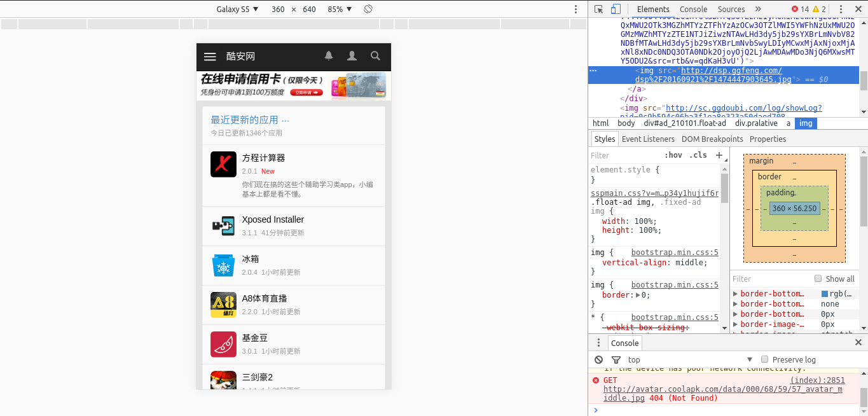Expand the border shorthand triangle in styles

coord(638,295)
